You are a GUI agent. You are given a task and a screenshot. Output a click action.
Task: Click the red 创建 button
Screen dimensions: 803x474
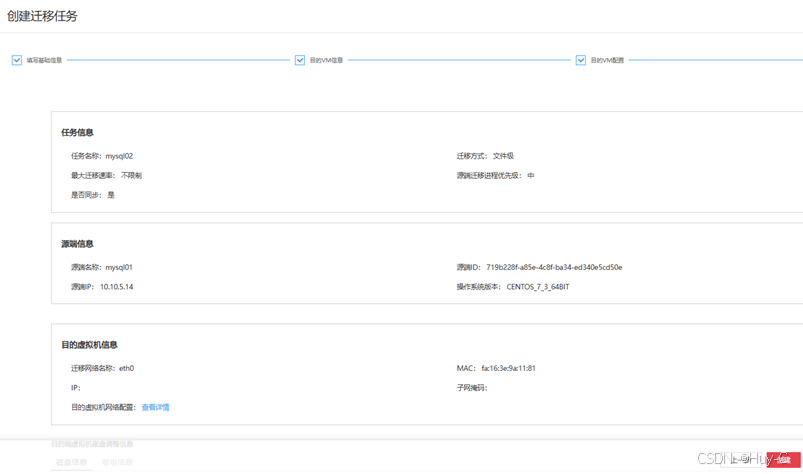click(x=784, y=460)
